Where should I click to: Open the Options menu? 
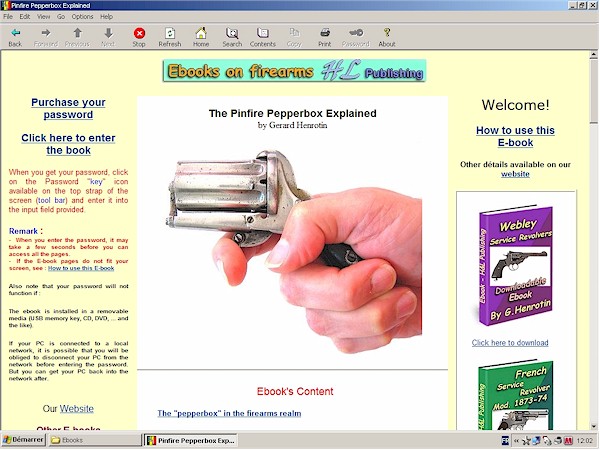point(82,17)
